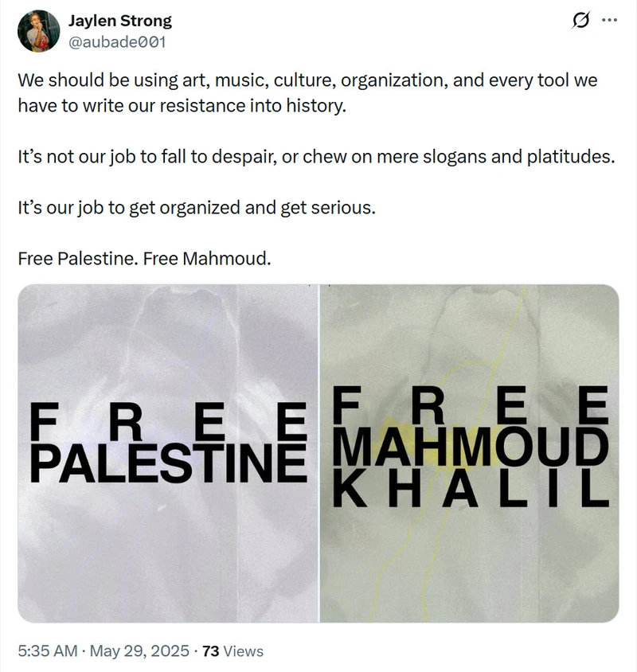Visit the @aubade001 handle link

tap(117, 42)
